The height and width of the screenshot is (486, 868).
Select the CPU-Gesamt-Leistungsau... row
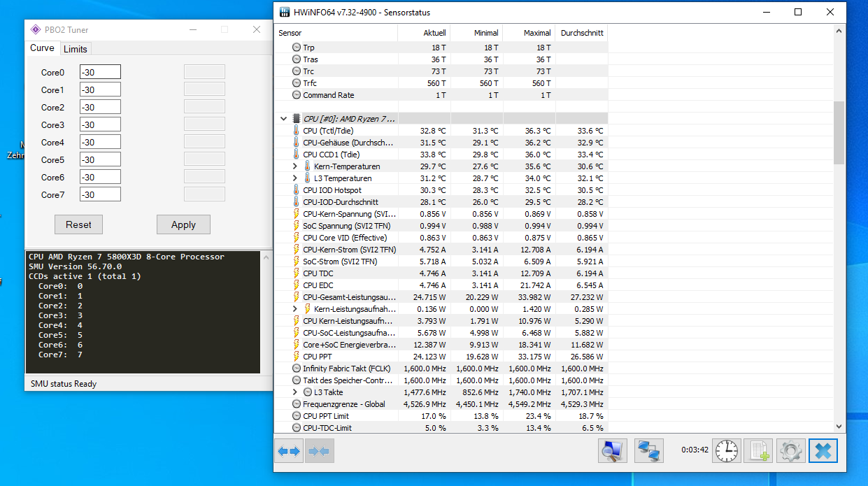pos(441,297)
